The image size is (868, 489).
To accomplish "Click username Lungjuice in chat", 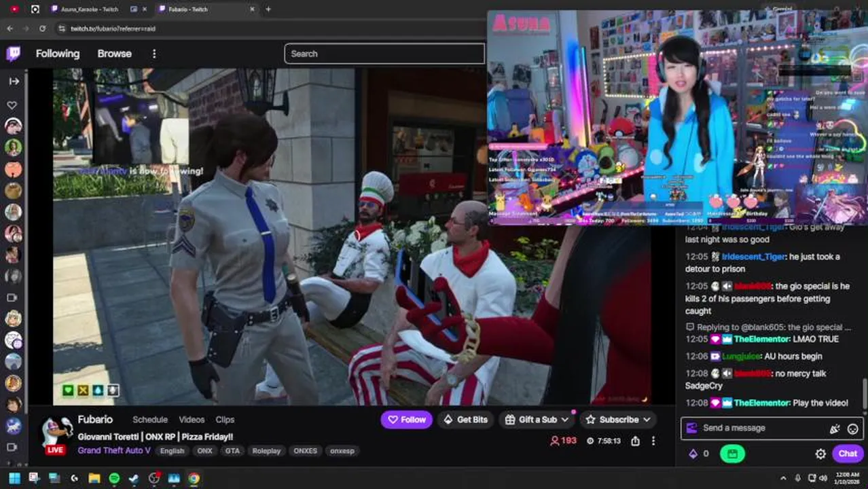I will coord(742,356).
